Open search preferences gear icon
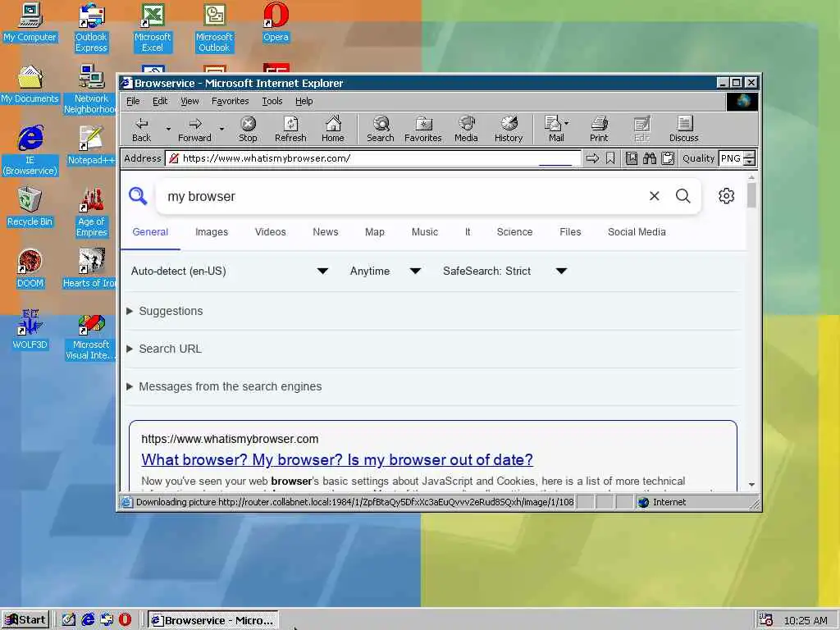This screenshot has height=630, width=840. pyautogui.click(x=727, y=196)
